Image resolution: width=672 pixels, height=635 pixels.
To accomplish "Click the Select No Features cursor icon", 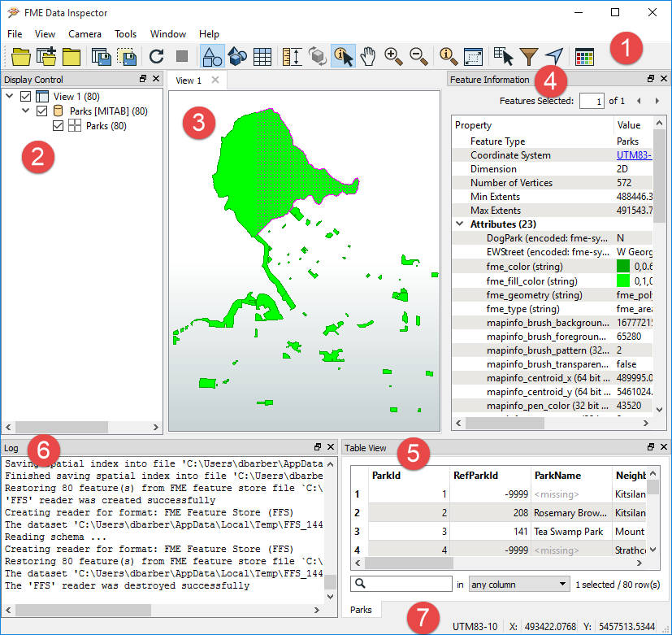I will (x=504, y=57).
